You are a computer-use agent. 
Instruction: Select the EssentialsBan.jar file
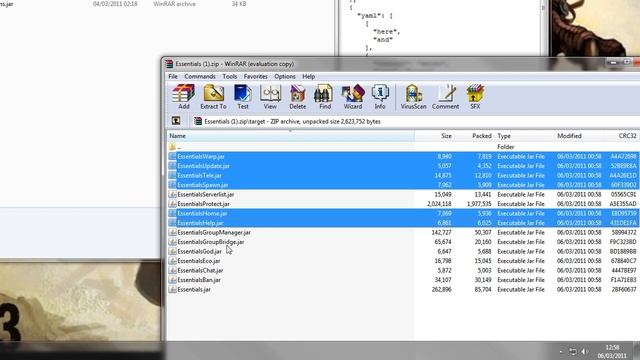click(403, 280)
